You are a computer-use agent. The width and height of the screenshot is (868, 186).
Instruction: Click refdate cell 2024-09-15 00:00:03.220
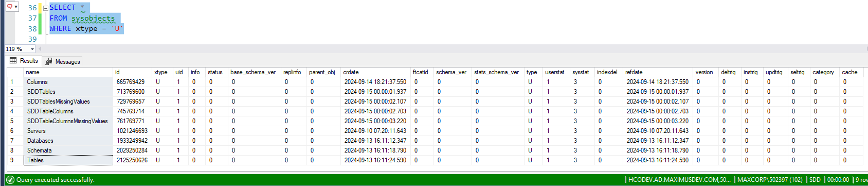tap(658, 121)
